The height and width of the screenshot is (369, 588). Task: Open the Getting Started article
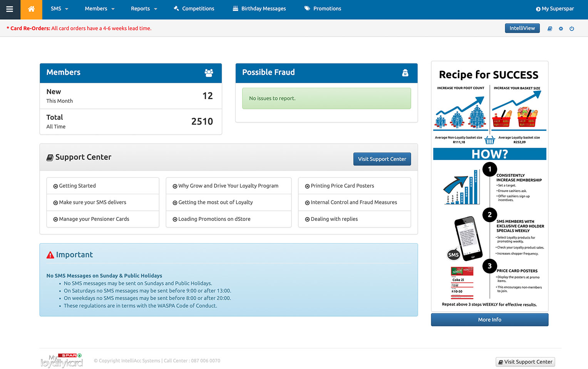click(x=103, y=186)
